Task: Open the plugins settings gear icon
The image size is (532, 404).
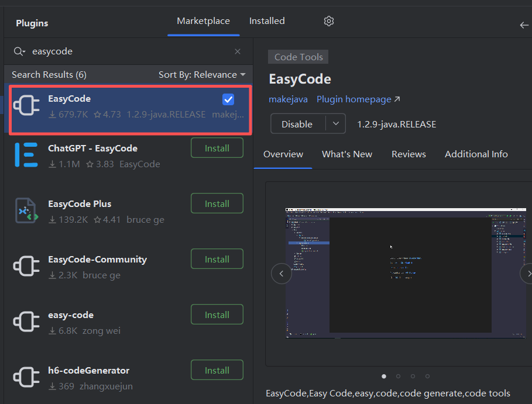Action: (328, 21)
